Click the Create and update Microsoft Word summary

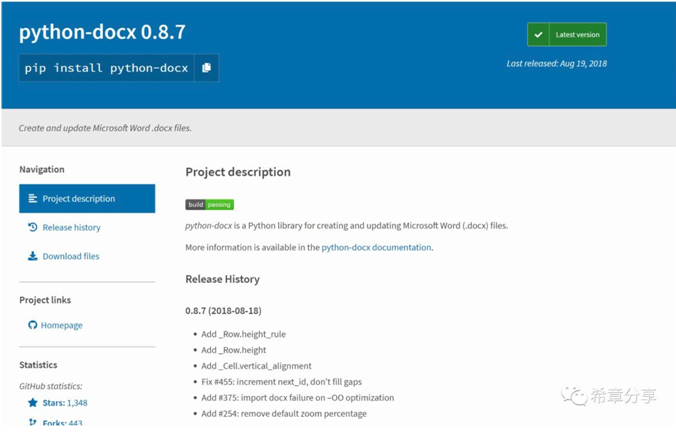tap(105, 128)
